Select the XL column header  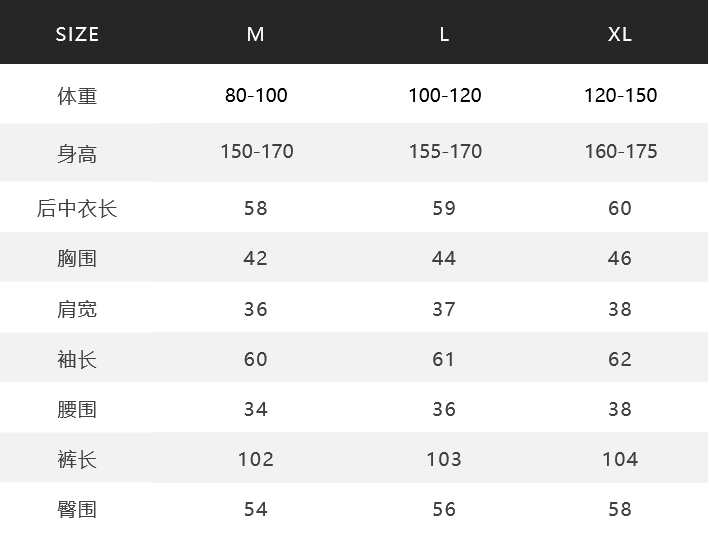(619, 34)
